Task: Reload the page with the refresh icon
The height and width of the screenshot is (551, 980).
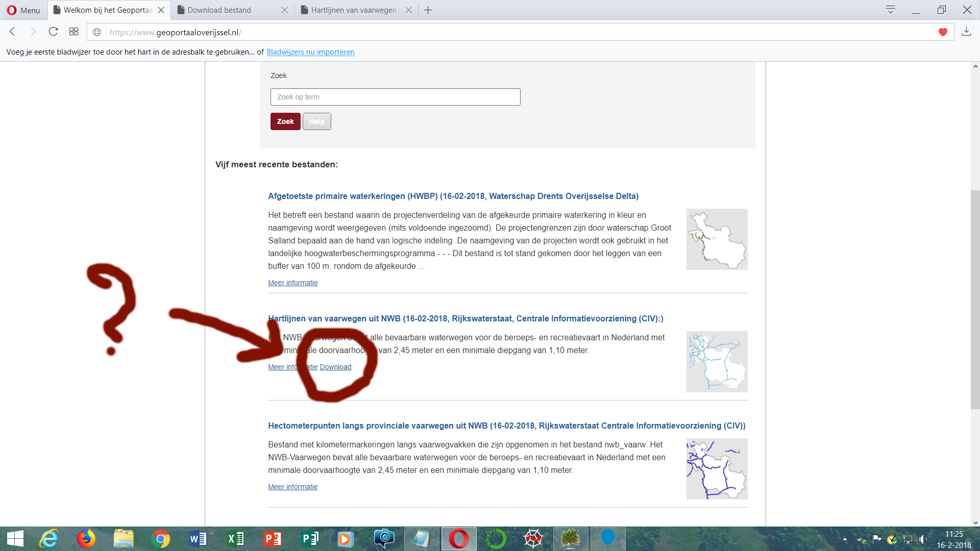Action: point(53,31)
